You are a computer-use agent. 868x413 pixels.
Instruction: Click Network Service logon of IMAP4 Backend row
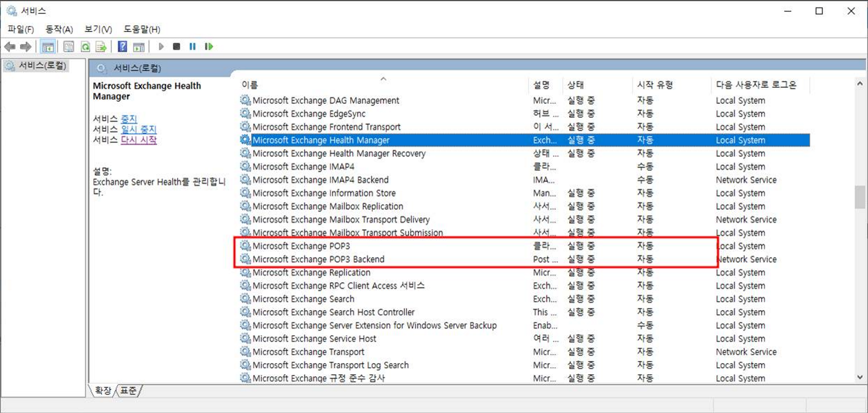746,180
